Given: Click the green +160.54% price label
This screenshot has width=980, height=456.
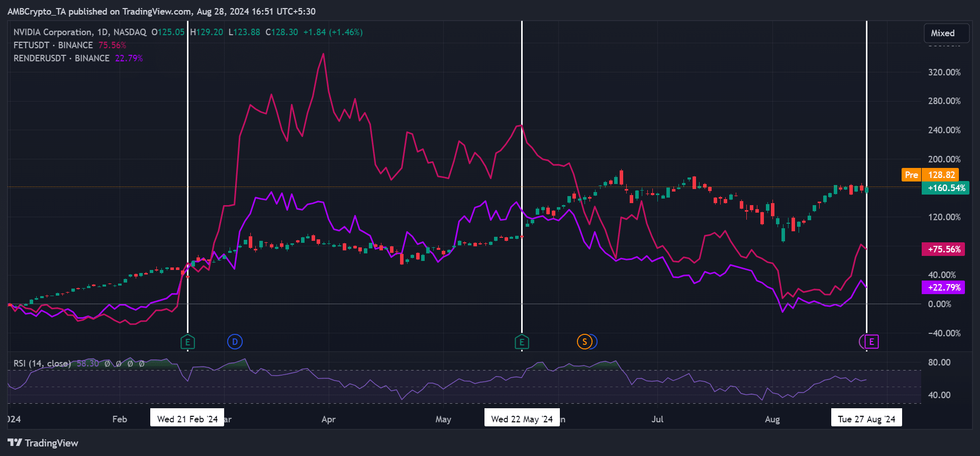Looking at the screenshot, I should pos(945,188).
